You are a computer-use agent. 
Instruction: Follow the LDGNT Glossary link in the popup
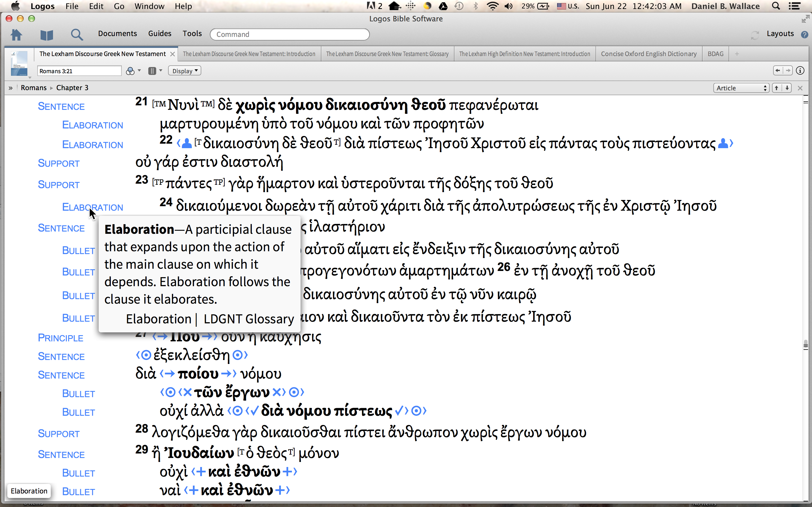click(x=249, y=319)
